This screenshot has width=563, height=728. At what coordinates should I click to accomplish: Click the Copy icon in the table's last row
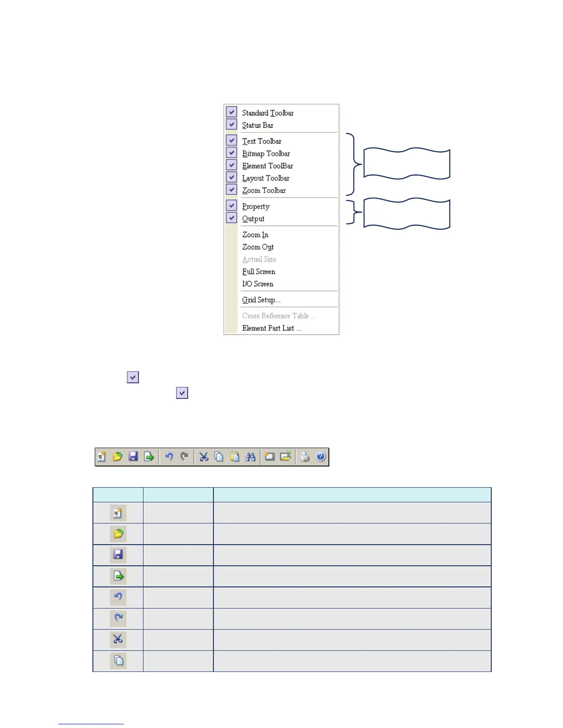pos(118,661)
